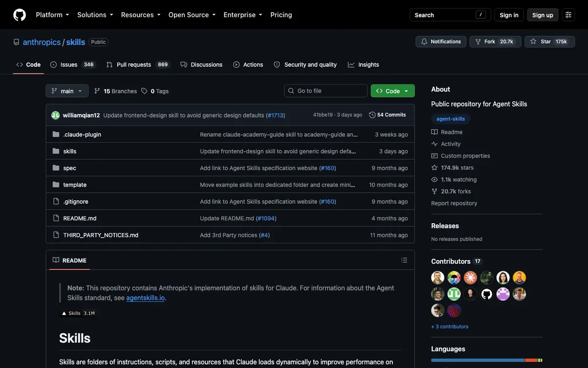
Task: Expand the Open Source menu
Action: click(192, 15)
